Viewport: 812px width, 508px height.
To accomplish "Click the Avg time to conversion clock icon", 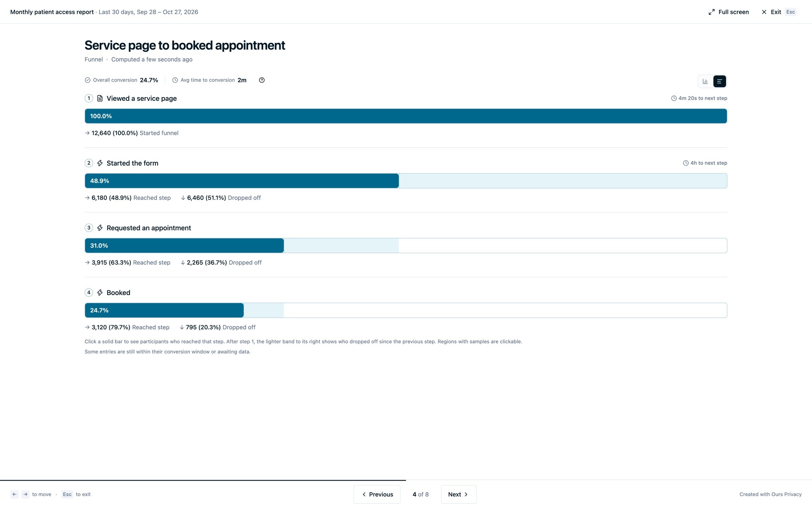I will coord(175,80).
